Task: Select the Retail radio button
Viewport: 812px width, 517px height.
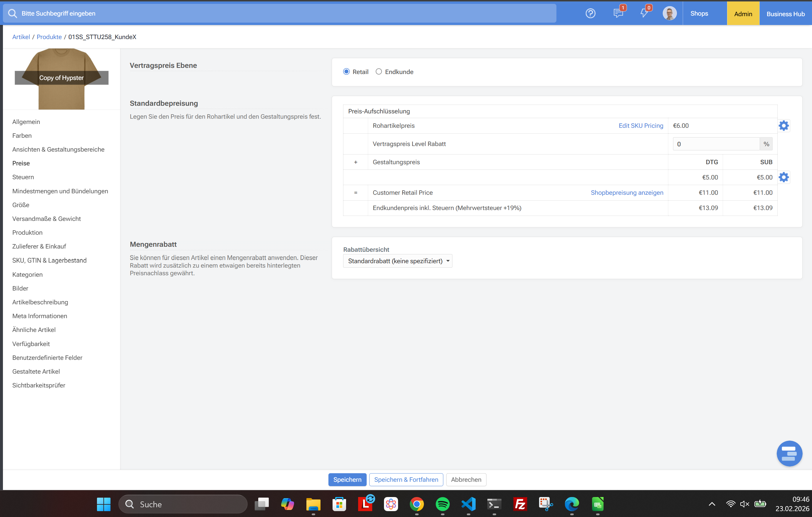Action: point(346,72)
